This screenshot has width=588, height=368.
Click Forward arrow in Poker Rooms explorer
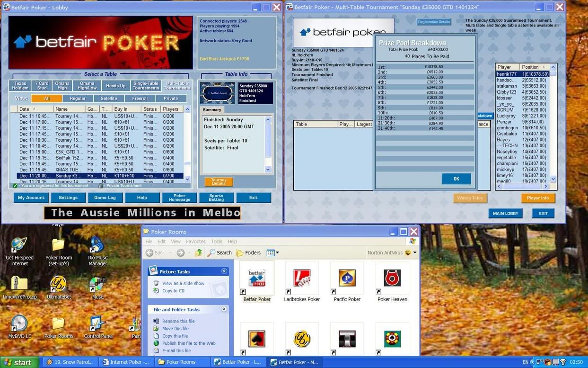[x=181, y=252]
